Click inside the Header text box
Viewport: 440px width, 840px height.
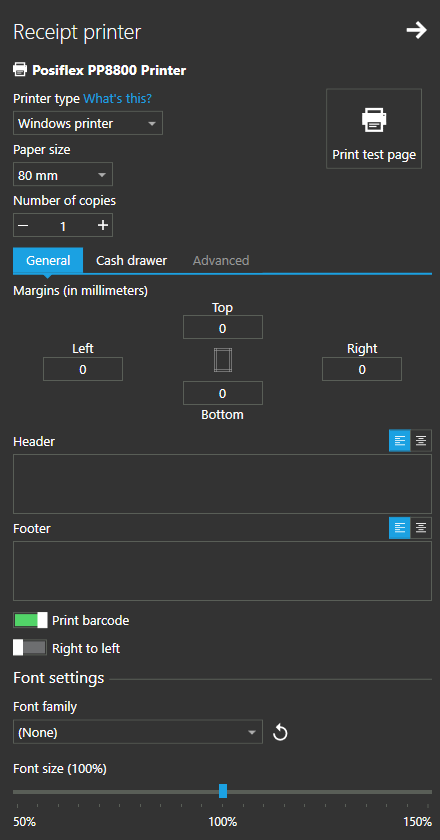pyautogui.click(x=222, y=484)
